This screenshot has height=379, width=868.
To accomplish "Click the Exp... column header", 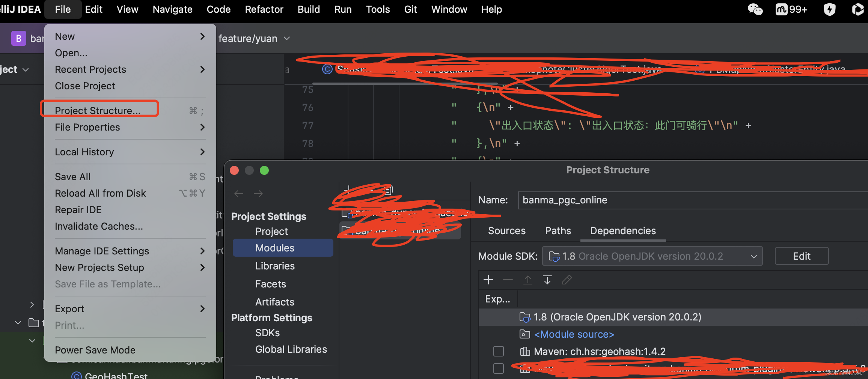I will tap(497, 299).
